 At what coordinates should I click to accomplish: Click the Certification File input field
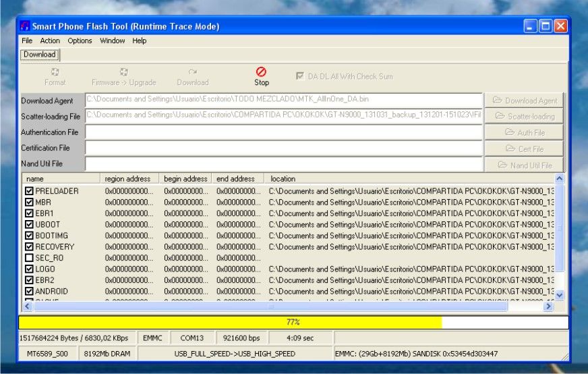click(x=283, y=148)
